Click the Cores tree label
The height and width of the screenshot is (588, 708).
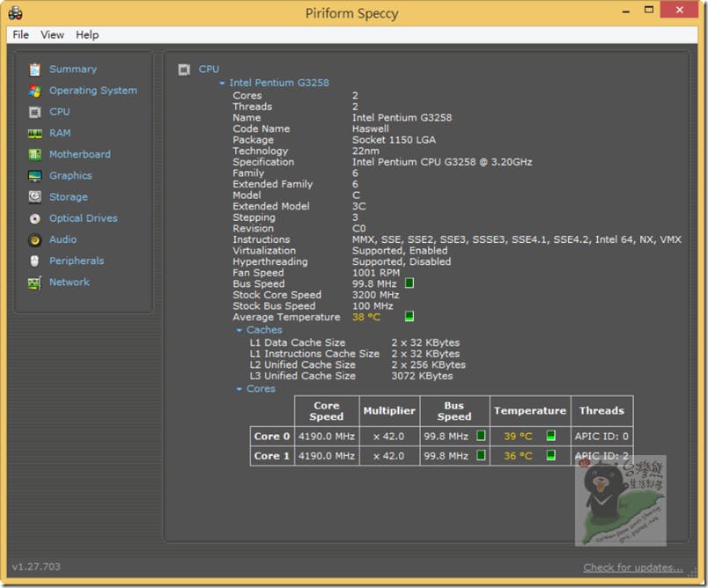(x=261, y=388)
